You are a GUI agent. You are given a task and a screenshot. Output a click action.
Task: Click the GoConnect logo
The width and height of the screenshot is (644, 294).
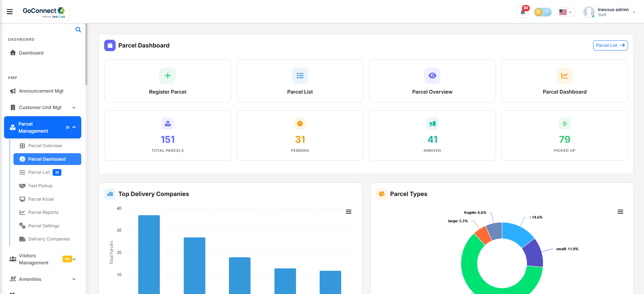[44, 12]
